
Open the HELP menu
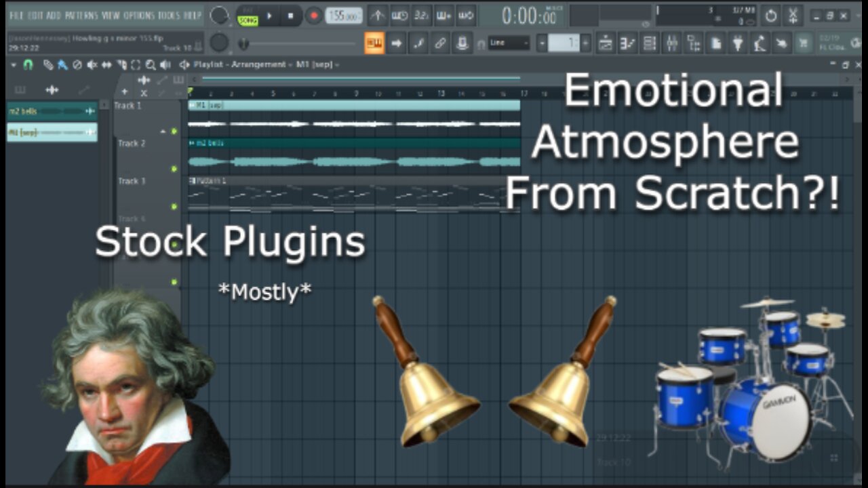click(193, 15)
